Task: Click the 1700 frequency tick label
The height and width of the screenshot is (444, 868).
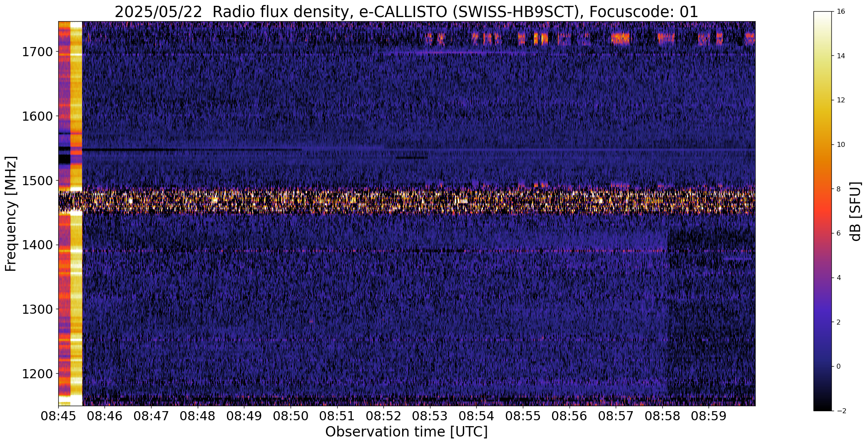Action: point(37,52)
